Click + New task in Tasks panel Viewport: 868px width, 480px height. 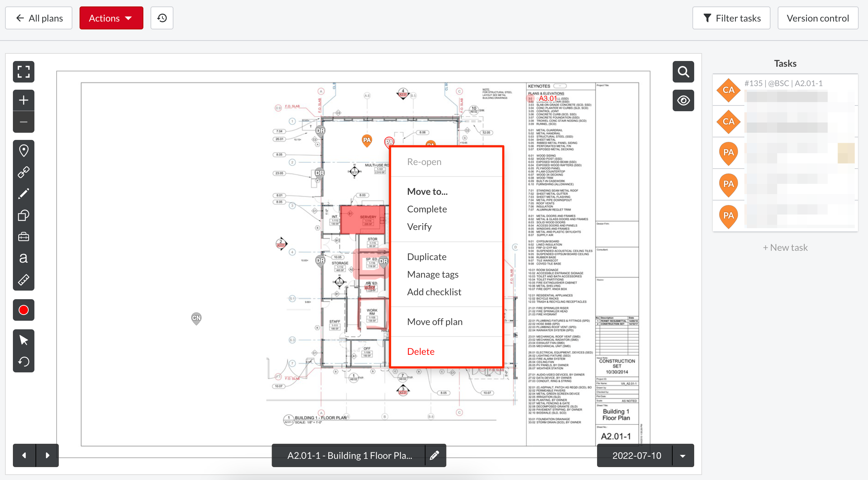784,247
